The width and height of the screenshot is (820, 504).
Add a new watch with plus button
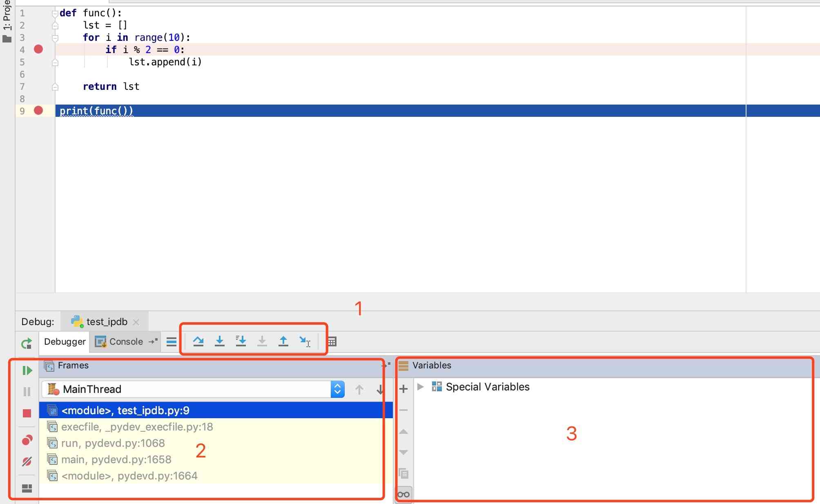tap(403, 389)
